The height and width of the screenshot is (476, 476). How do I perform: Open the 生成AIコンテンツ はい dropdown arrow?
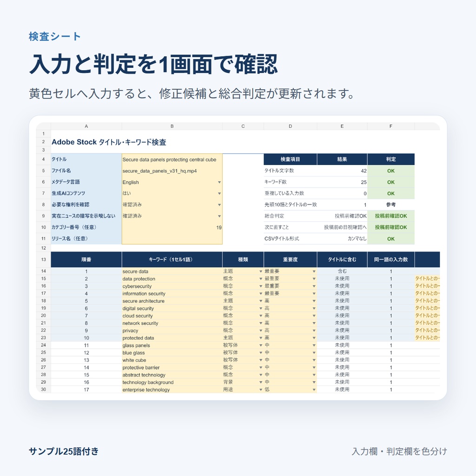point(219,194)
